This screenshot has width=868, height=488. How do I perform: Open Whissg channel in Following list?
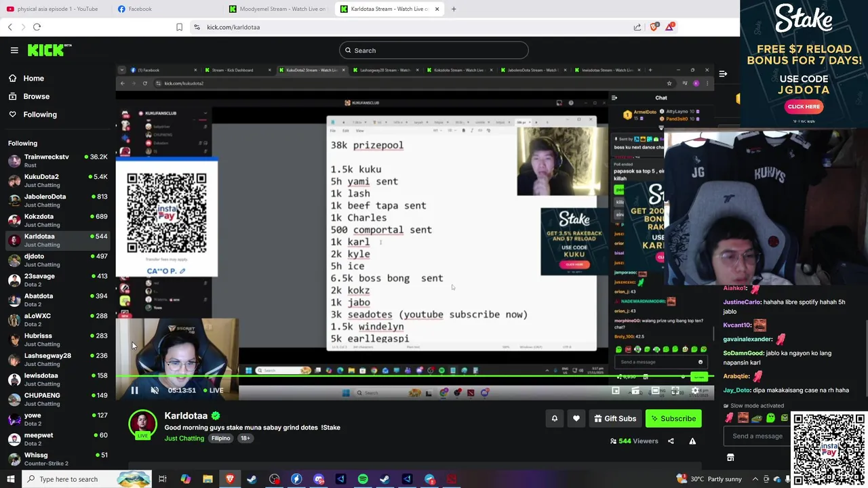[x=57, y=459]
